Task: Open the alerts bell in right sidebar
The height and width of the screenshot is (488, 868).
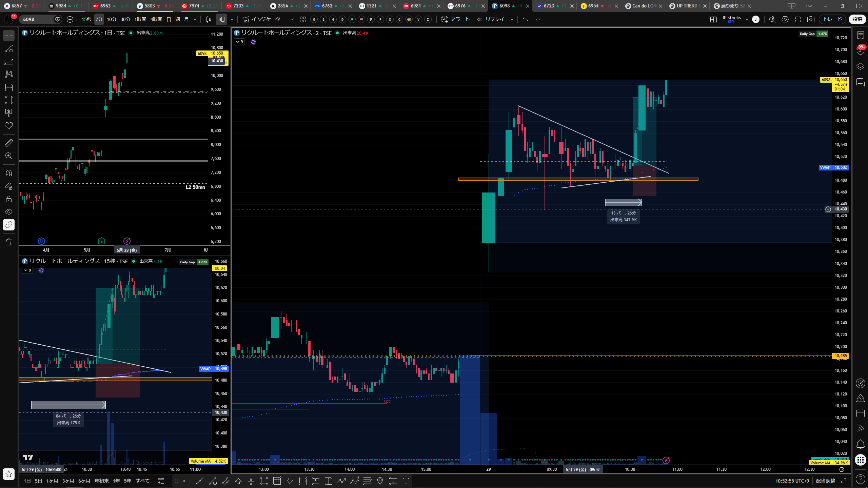Action: [x=861, y=444]
